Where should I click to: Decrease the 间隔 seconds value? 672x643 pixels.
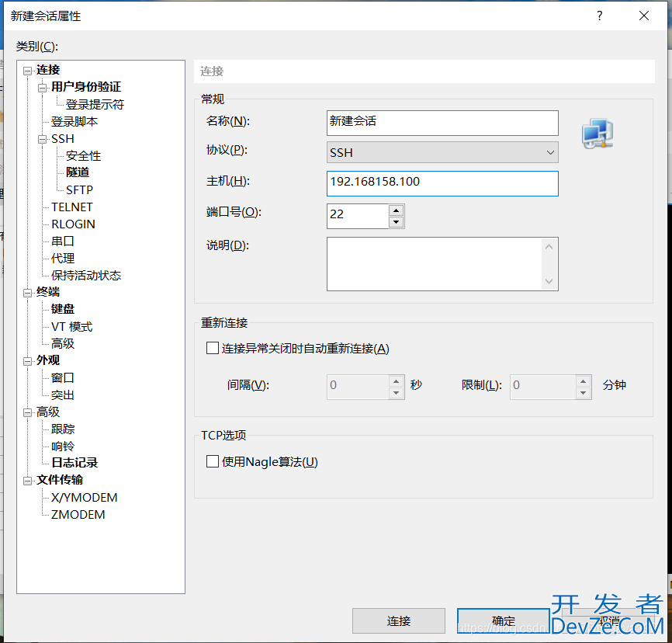click(397, 393)
